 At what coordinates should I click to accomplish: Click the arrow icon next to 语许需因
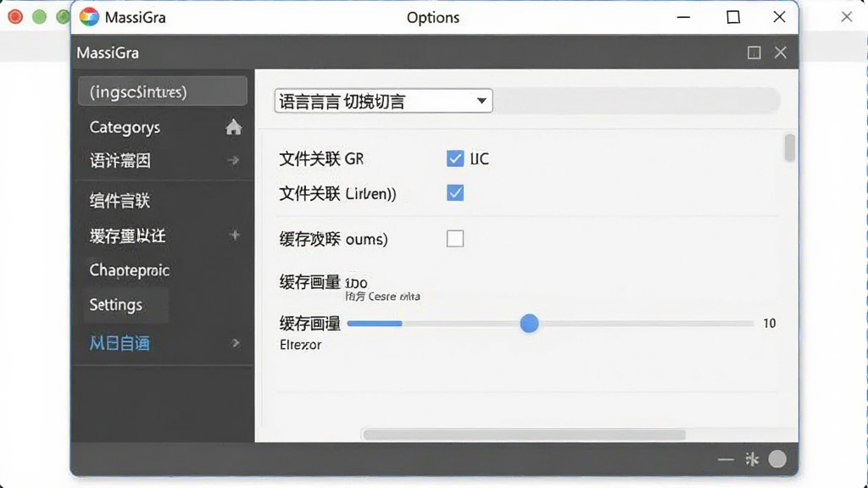click(x=234, y=160)
